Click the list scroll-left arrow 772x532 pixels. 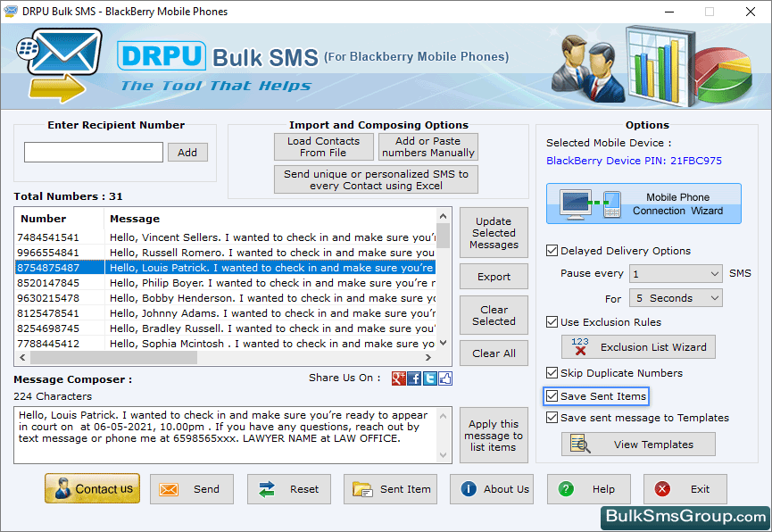point(22,358)
